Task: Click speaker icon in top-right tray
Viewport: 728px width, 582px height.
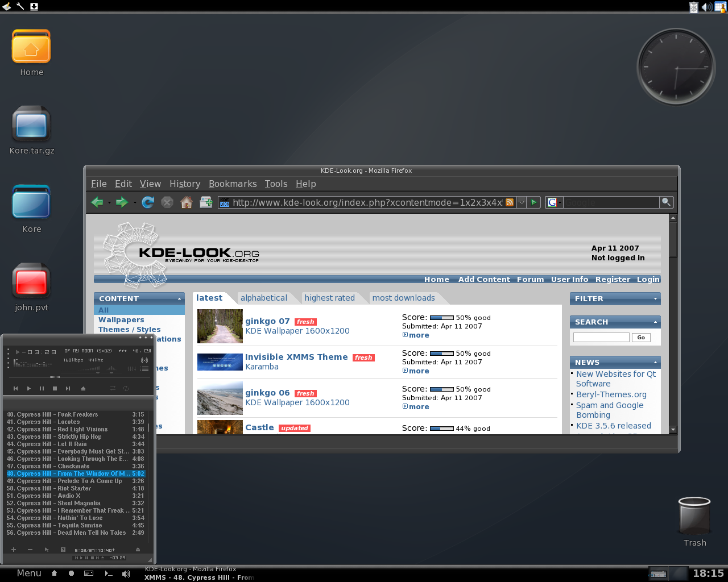Action: 706,7
